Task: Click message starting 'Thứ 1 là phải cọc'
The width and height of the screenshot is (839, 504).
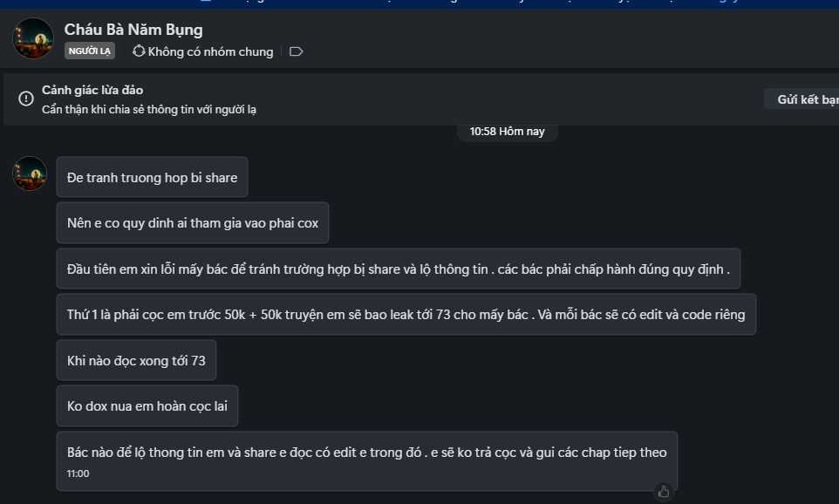Action: tap(406, 314)
